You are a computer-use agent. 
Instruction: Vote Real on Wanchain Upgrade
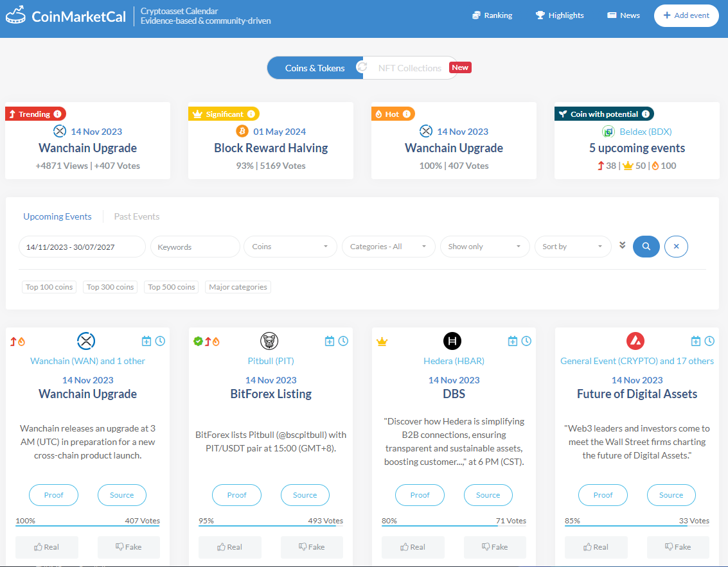[46, 547]
